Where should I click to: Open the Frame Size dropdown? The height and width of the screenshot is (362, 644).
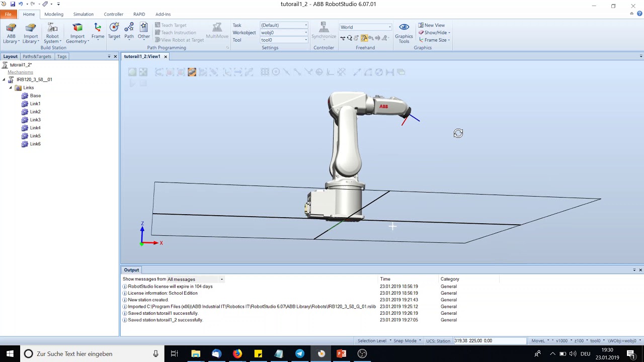pos(435,40)
